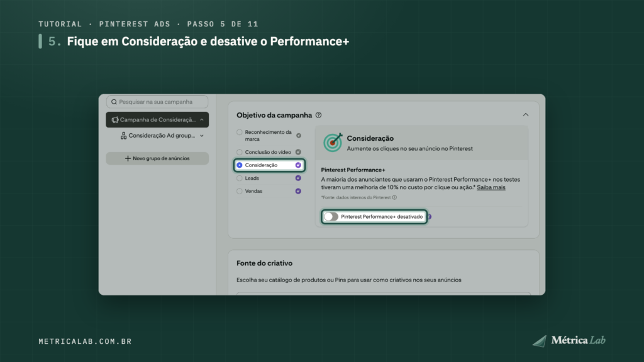This screenshot has height=362, width=644.
Task: Open the help icon next to Objetivo da campanha
Action: (319, 116)
